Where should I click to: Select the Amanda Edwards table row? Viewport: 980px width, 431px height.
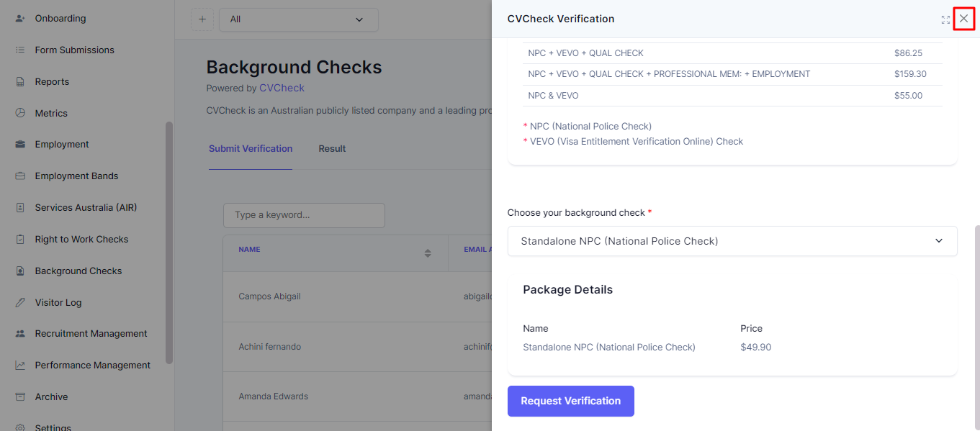356,396
